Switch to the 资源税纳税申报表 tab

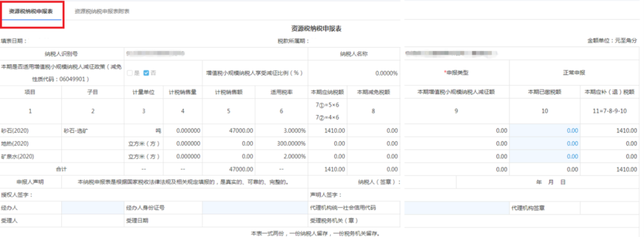click(30, 12)
